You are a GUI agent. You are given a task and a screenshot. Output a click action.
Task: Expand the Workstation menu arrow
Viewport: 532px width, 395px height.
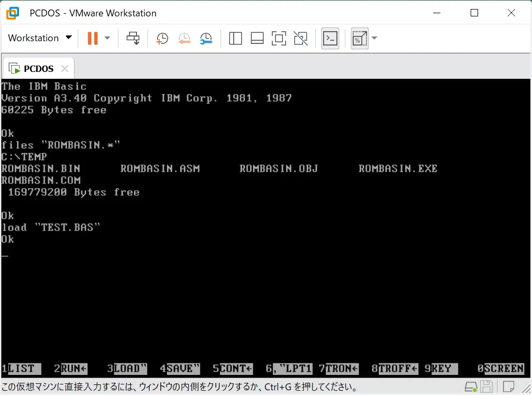[69, 38]
